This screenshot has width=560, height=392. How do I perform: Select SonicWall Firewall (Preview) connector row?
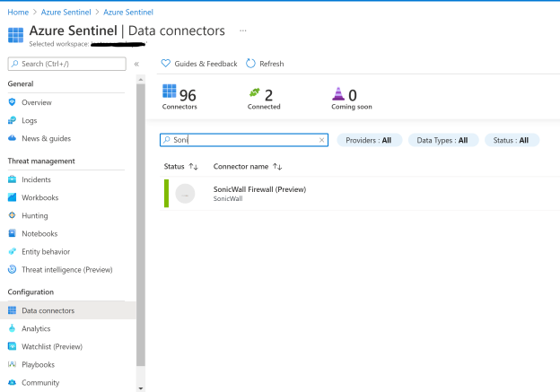pos(360,194)
